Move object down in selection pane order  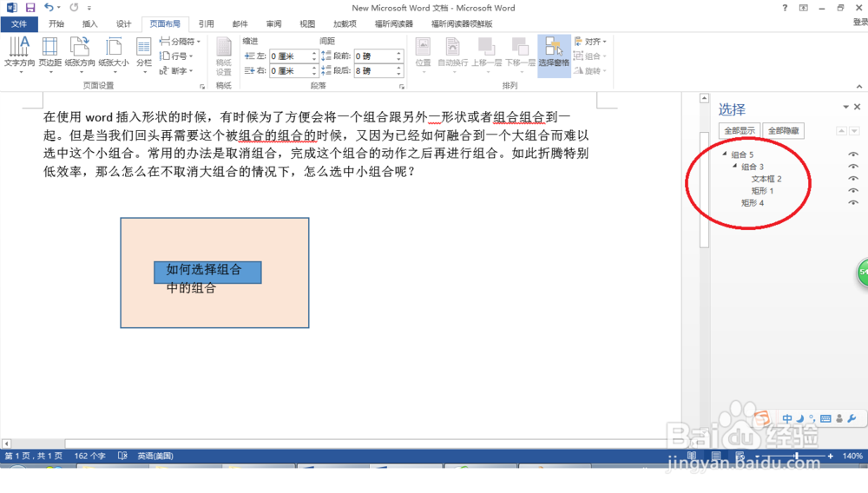click(854, 131)
